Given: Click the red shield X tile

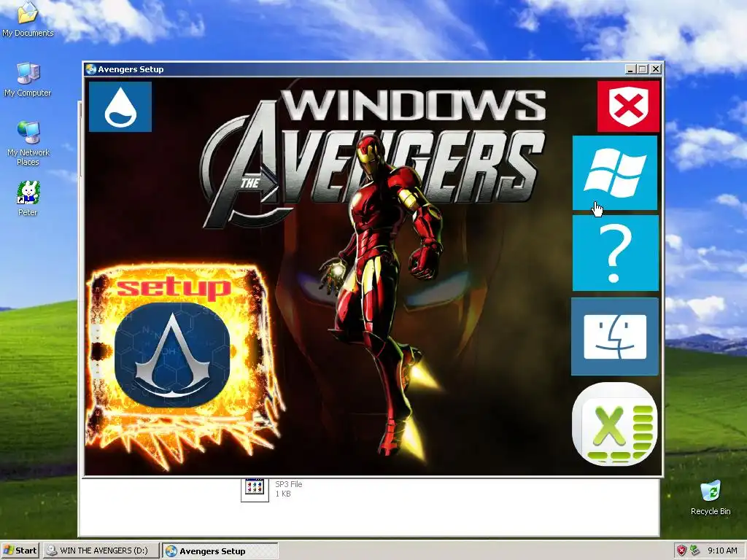Looking at the screenshot, I should pos(628,106).
